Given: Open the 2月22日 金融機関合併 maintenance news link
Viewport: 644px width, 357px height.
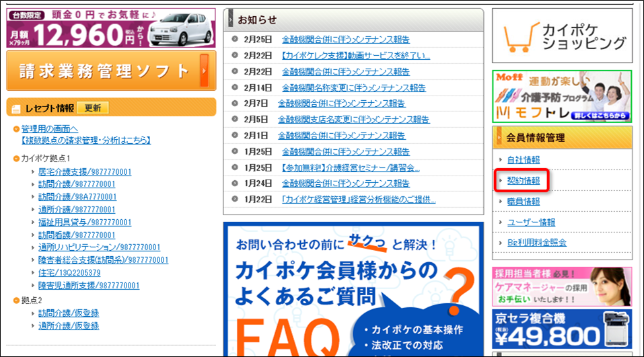Looking at the screenshot, I should point(346,71).
